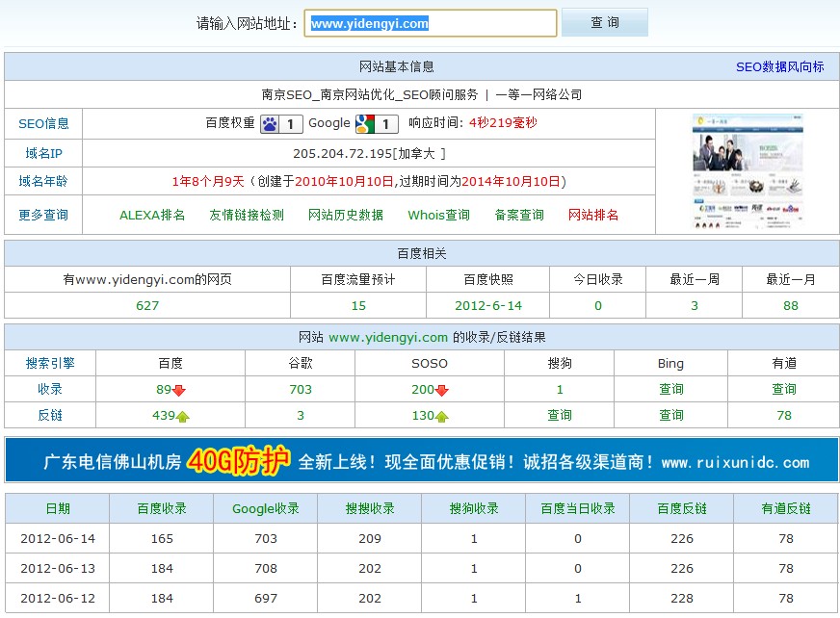The height and width of the screenshot is (618, 840).
Task: Click the 更多查询 row label
Action: pos(43,216)
